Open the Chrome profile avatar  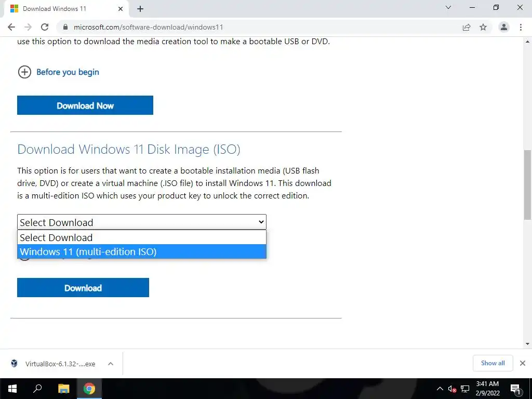pyautogui.click(x=504, y=27)
